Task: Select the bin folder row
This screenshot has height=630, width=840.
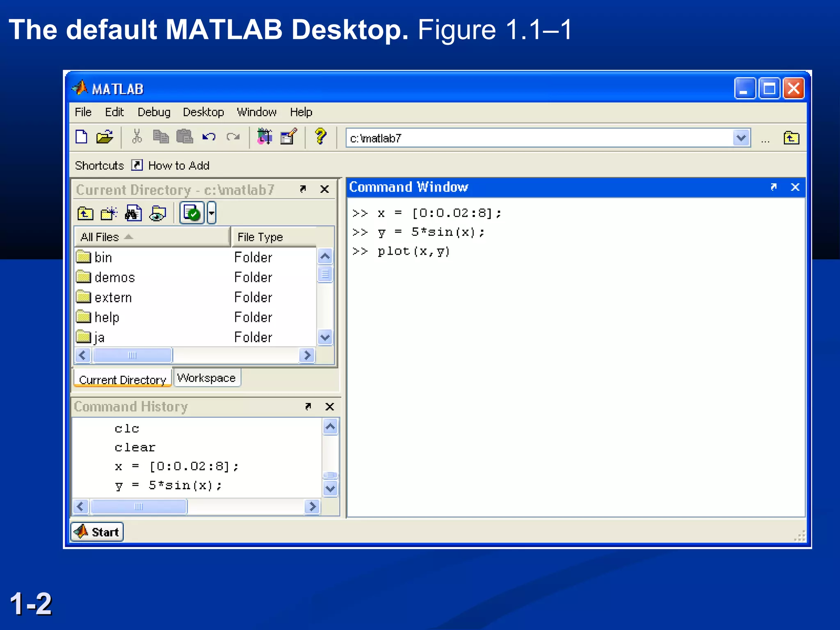Action: pyautogui.click(x=196, y=257)
